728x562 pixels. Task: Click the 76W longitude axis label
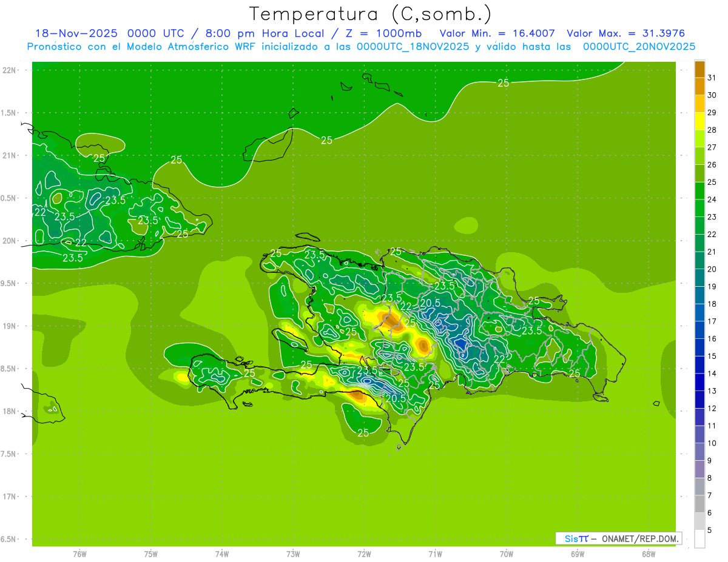coord(79,554)
